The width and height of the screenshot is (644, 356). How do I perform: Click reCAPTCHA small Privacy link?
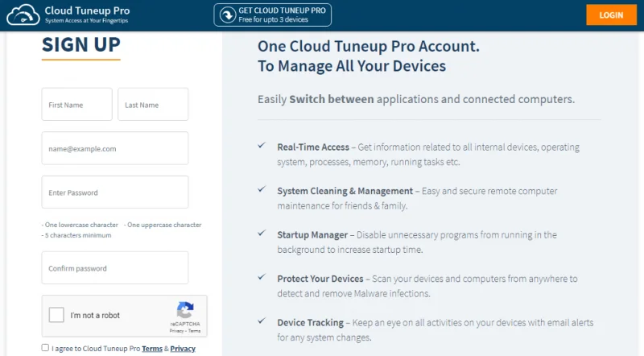tap(176, 331)
